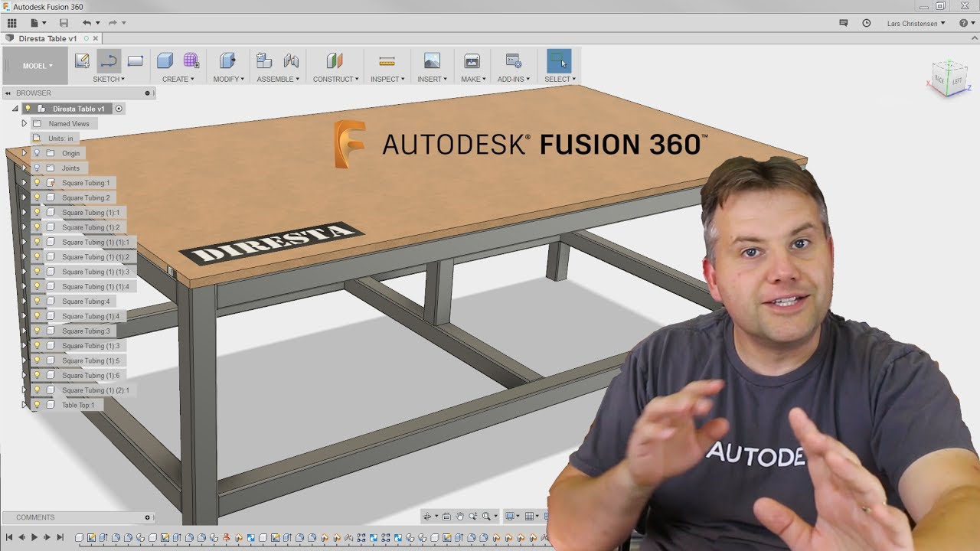Click the Create Sketch icon

point(82,60)
